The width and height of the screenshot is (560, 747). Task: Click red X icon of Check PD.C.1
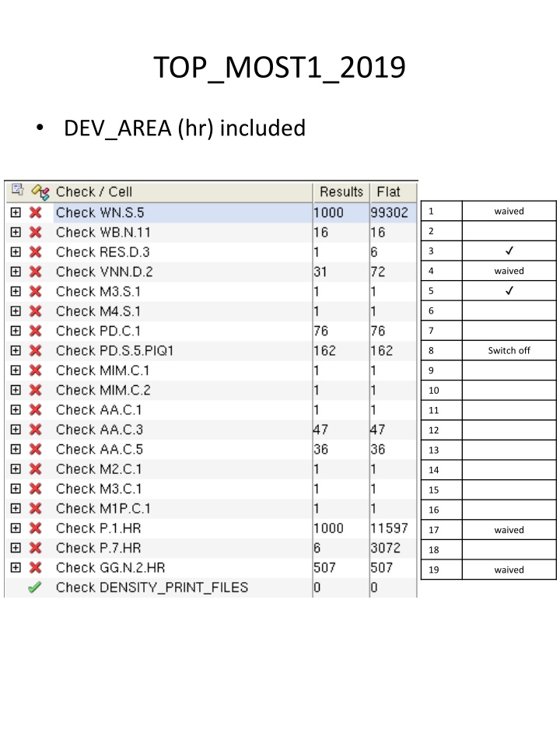35,331
